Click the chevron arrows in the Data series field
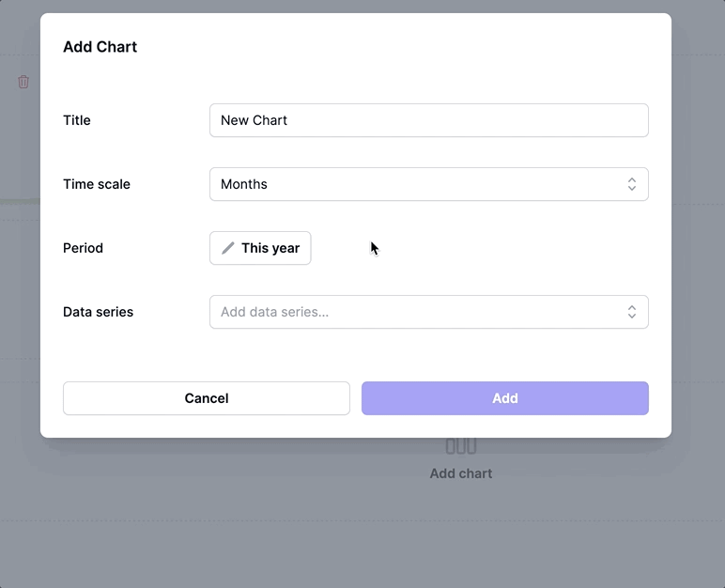Screen dimensions: 725x588 click(x=632, y=312)
